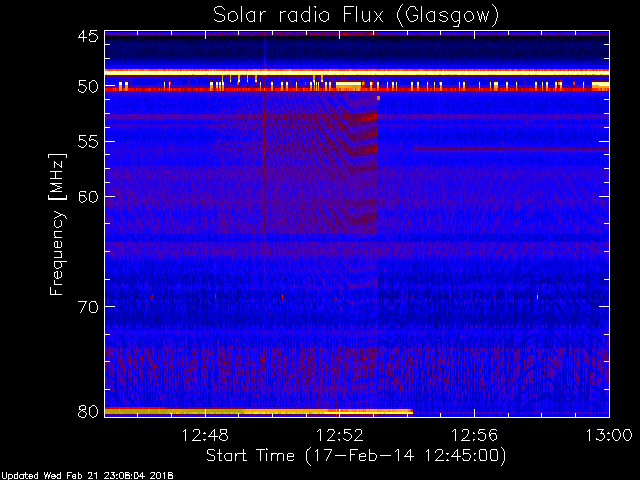Image resolution: width=640 pixels, height=480 pixels.
Task: Click the 13:00 time tick label
Action: pyautogui.click(x=609, y=436)
